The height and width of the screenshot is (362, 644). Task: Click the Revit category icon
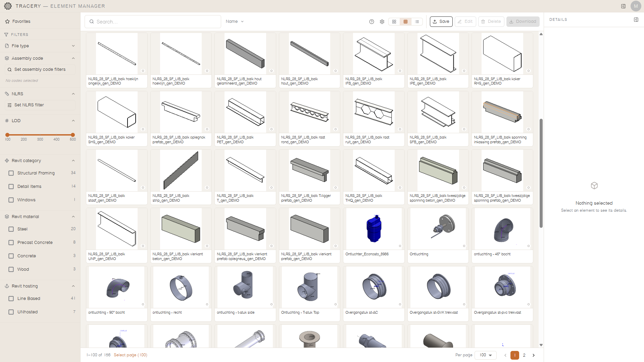tap(7, 161)
